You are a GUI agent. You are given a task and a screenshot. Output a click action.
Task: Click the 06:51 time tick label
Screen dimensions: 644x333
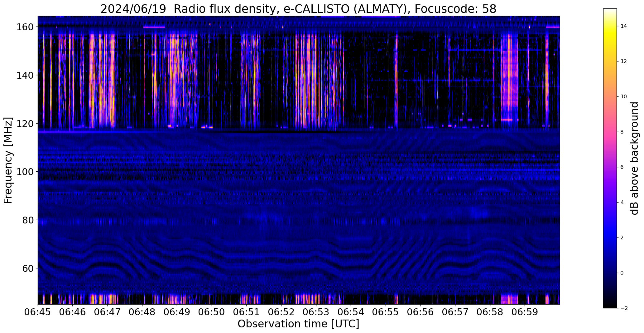click(247, 312)
